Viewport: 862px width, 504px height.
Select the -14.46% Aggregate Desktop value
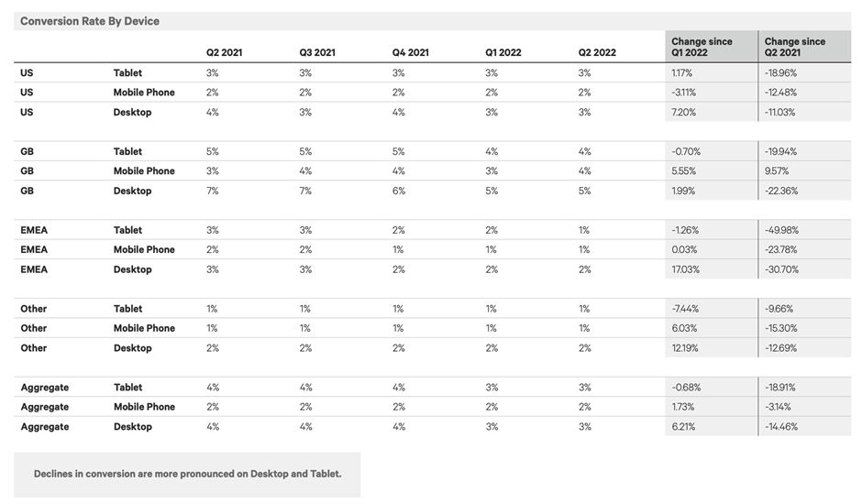[x=780, y=426]
